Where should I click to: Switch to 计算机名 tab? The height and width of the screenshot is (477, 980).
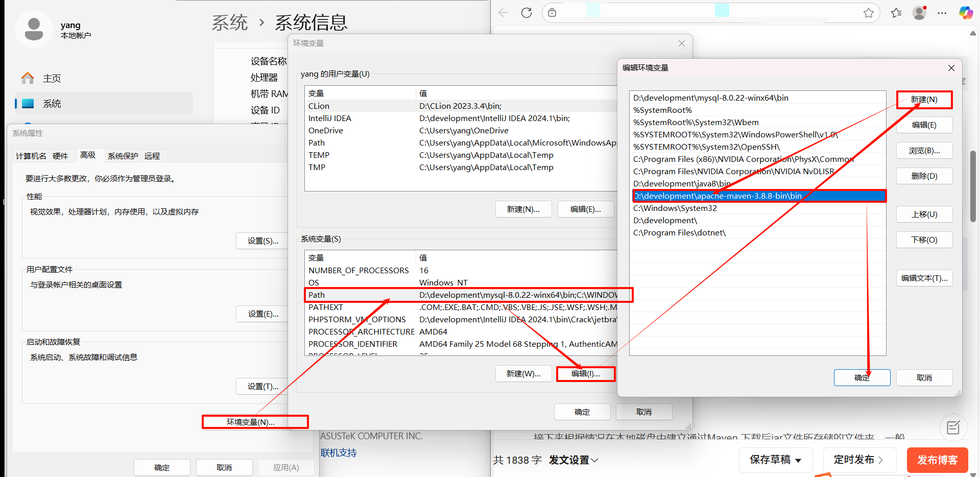coord(31,156)
